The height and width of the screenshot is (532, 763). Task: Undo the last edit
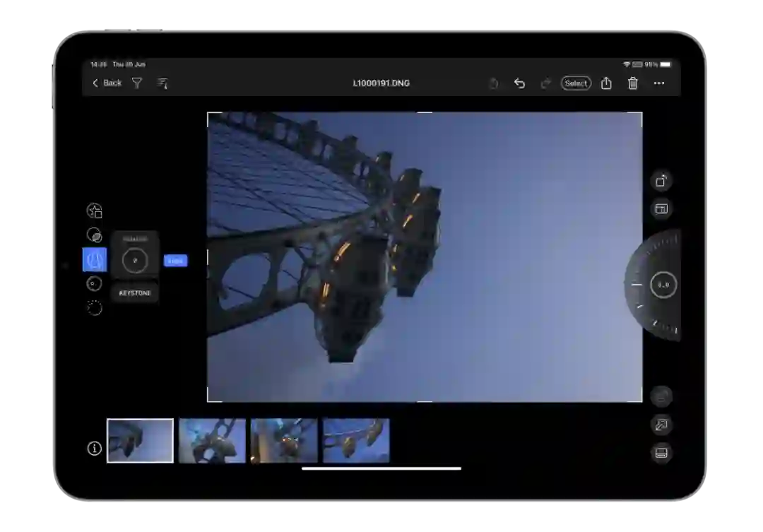(x=519, y=83)
